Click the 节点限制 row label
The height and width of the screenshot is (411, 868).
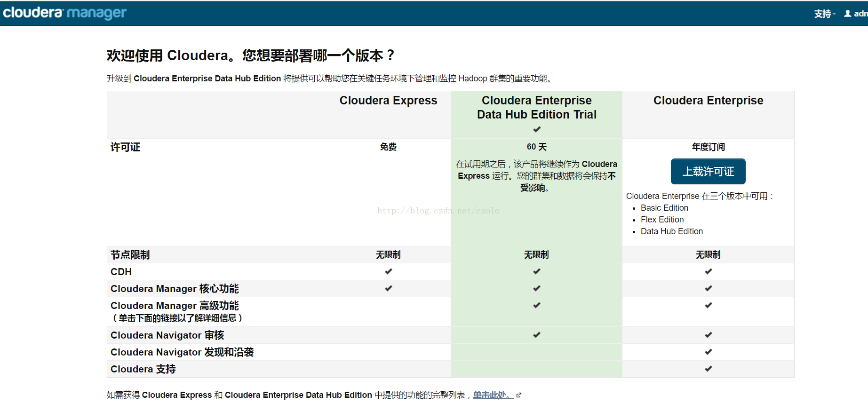tap(130, 255)
